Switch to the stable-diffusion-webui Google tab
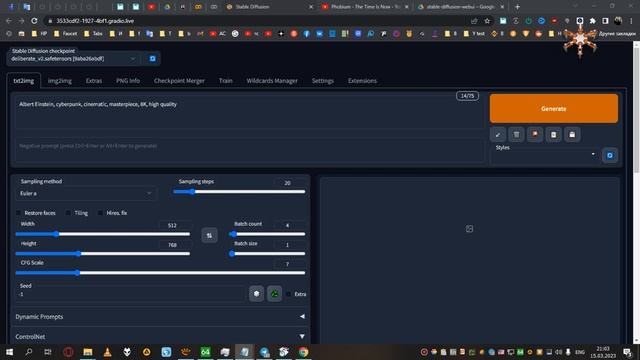The width and height of the screenshot is (640, 360). (x=460, y=7)
